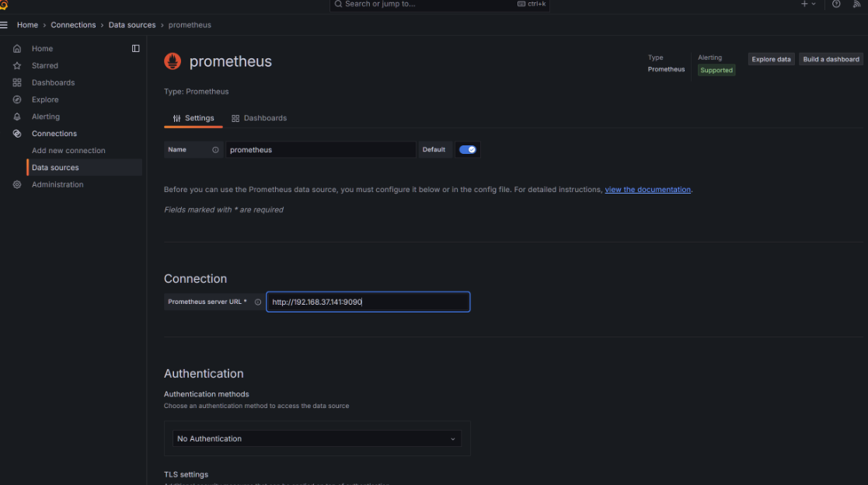
Task: Click the info icon next to Name
Action: 215,150
